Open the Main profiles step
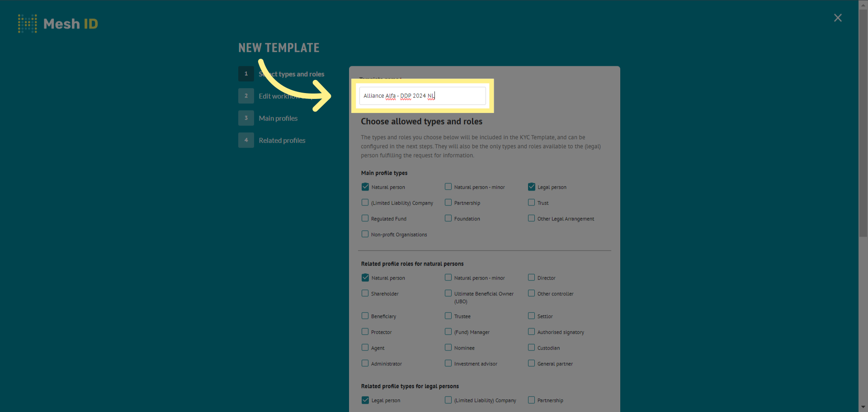Viewport: 868px width, 412px height. 278,118
